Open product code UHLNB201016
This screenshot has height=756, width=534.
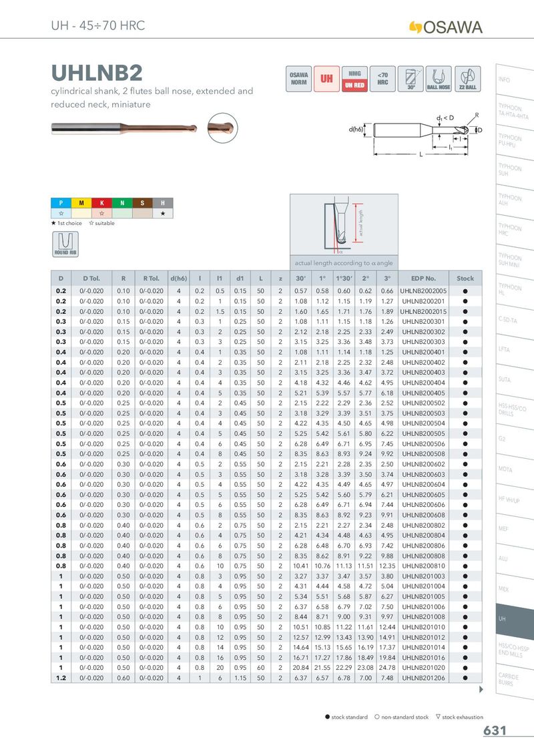(424, 658)
